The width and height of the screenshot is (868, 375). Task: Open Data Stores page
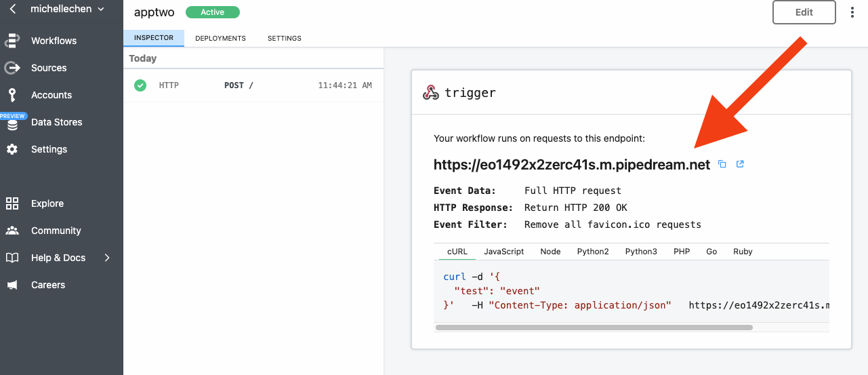56,122
